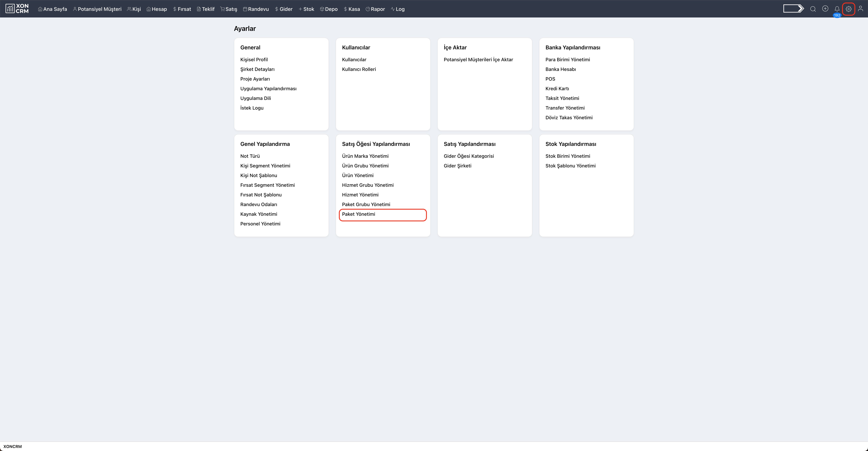Go to Hizmet Yönetimi
Viewport: 868px width, 451px height.
[360, 195]
